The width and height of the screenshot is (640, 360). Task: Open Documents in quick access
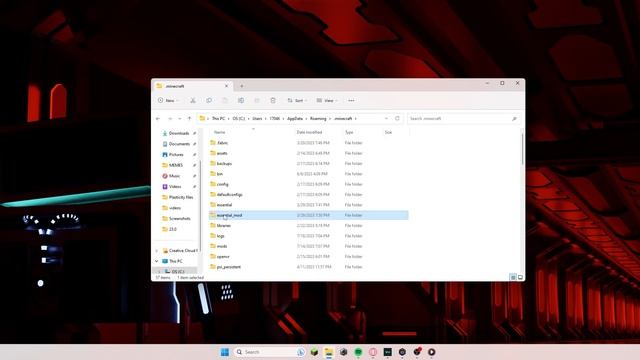click(x=179, y=144)
